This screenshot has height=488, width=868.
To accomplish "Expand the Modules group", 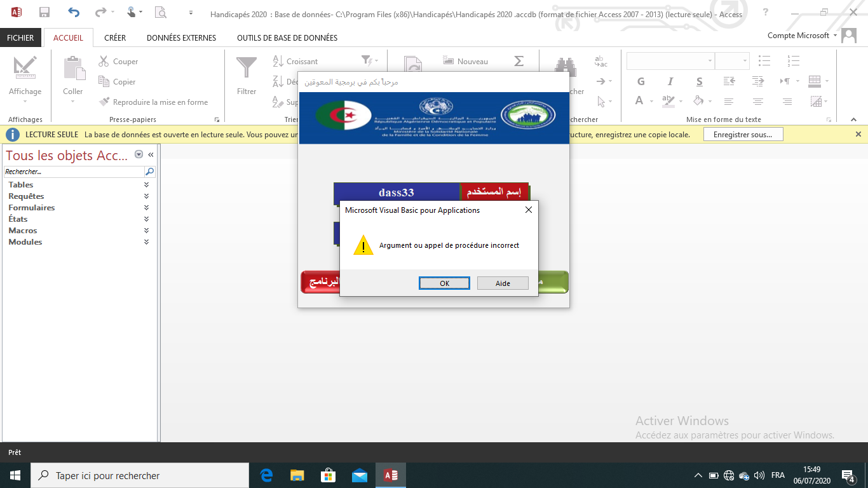I will [x=146, y=242].
